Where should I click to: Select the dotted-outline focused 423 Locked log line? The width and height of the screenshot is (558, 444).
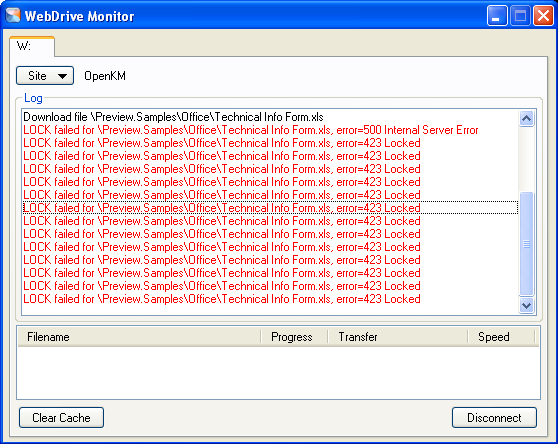[270, 208]
